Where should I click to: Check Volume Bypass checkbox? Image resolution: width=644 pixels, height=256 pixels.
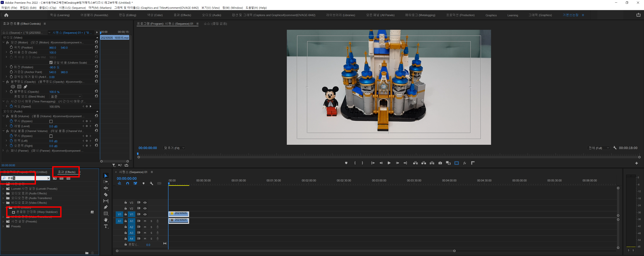click(51, 121)
